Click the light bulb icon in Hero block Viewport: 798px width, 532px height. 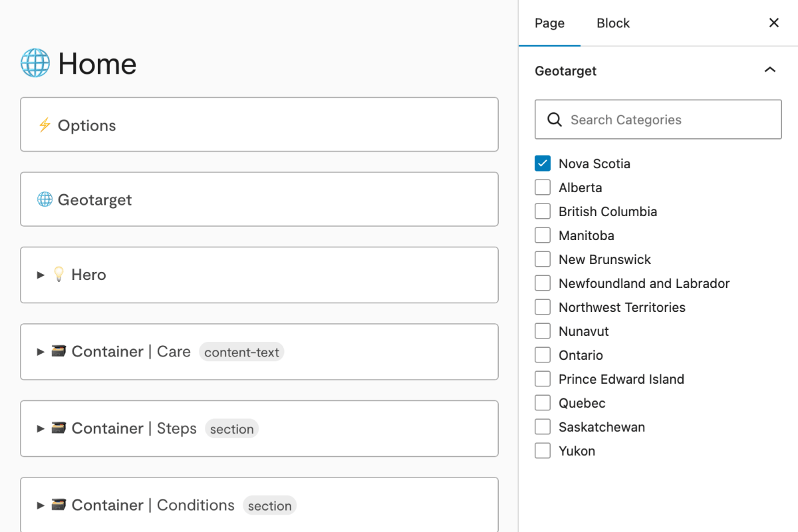[59, 274]
